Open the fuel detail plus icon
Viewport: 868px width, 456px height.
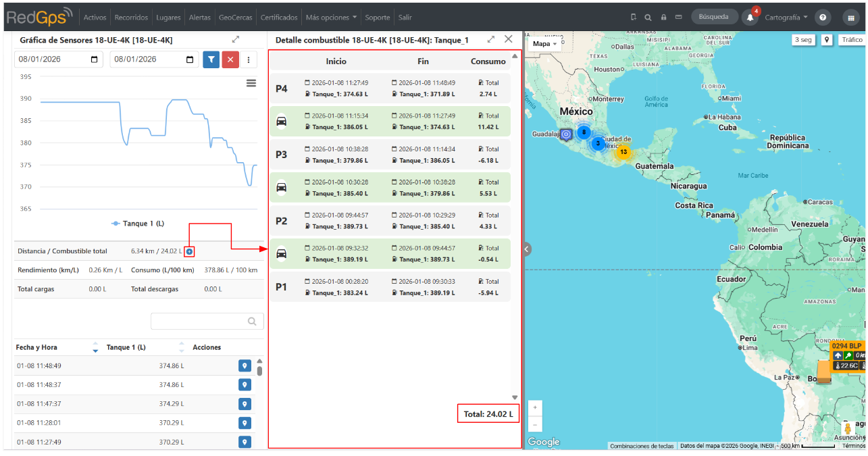point(189,251)
